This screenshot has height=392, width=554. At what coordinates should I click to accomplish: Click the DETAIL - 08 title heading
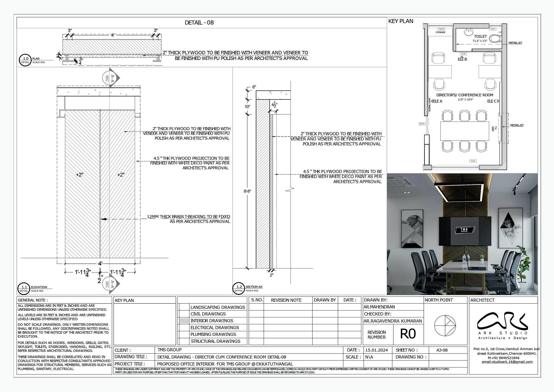coord(199,23)
